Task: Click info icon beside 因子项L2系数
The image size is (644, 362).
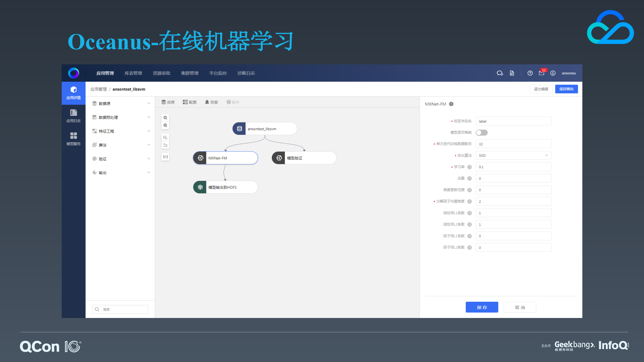Action: pos(470,248)
